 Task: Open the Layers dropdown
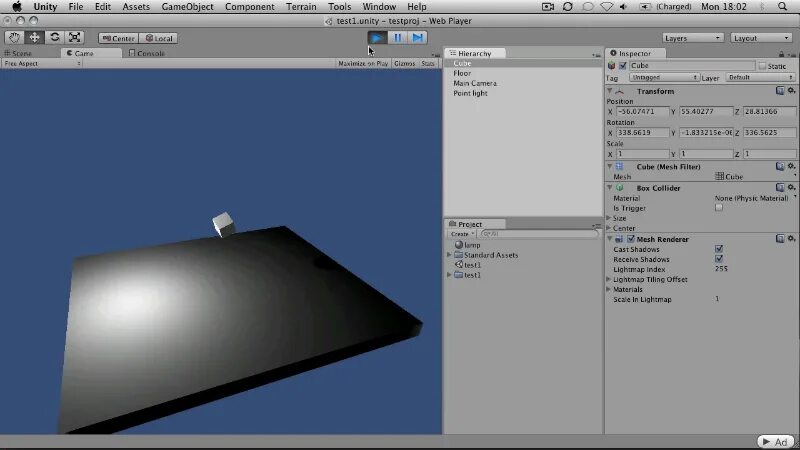pos(692,38)
